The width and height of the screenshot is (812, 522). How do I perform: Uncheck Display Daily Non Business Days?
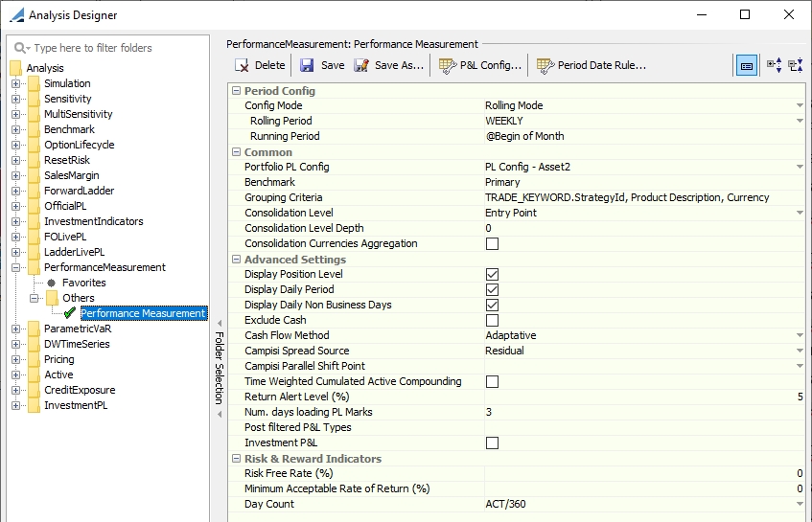492,306
